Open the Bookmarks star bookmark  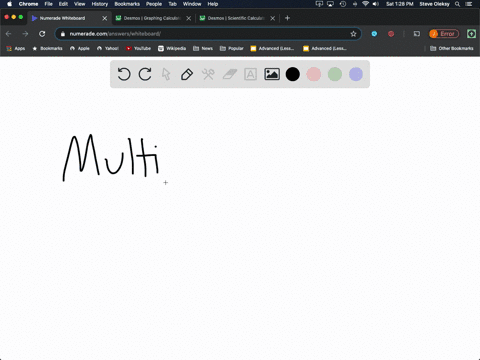pyautogui.click(x=47, y=48)
